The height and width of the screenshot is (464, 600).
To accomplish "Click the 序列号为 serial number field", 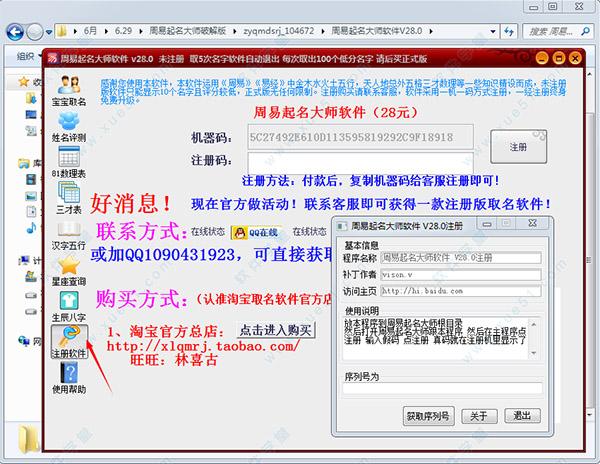I will (x=442, y=389).
